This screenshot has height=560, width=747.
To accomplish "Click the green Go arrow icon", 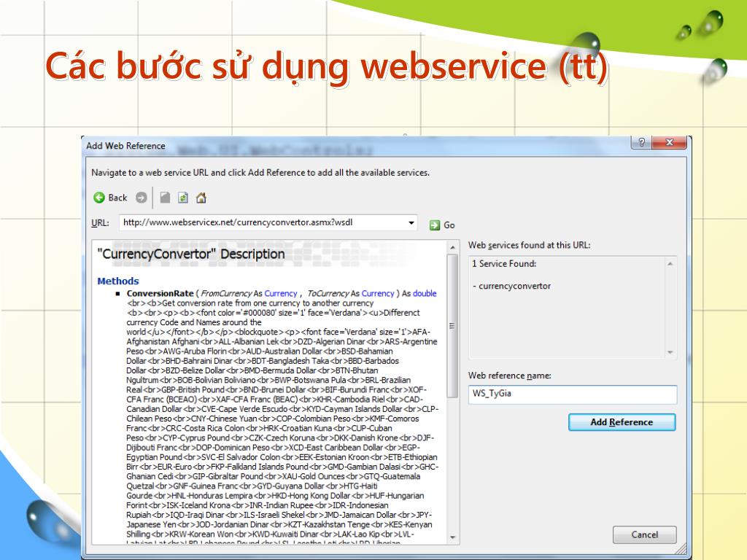I will point(435,225).
